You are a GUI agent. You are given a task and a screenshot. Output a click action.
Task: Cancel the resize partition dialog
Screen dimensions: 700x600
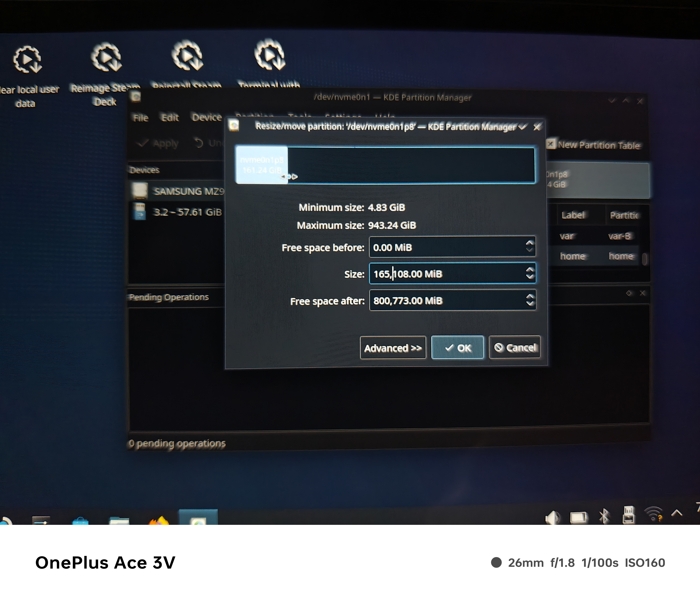(514, 347)
